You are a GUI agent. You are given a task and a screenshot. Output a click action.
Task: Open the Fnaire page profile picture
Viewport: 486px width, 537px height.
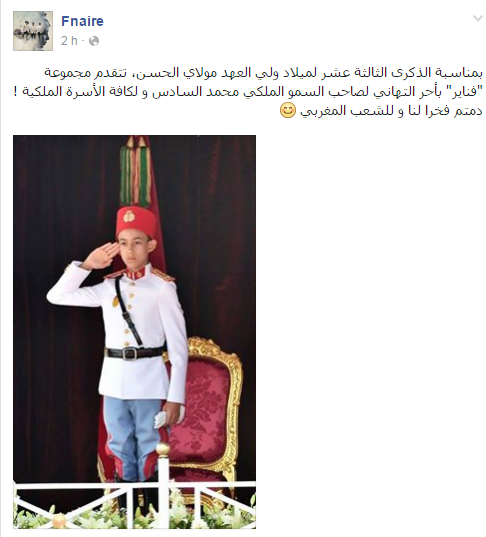[33, 31]
